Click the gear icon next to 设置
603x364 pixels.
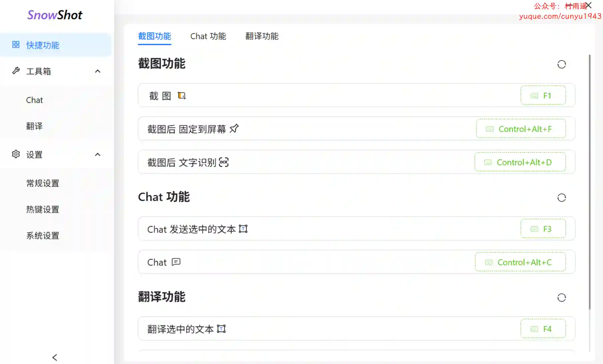coord(16,154)
